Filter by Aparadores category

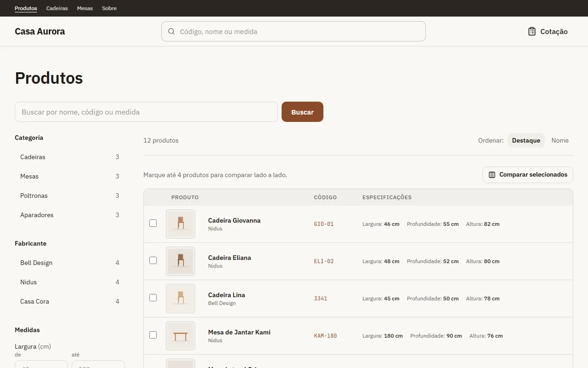tap(70, 215)
